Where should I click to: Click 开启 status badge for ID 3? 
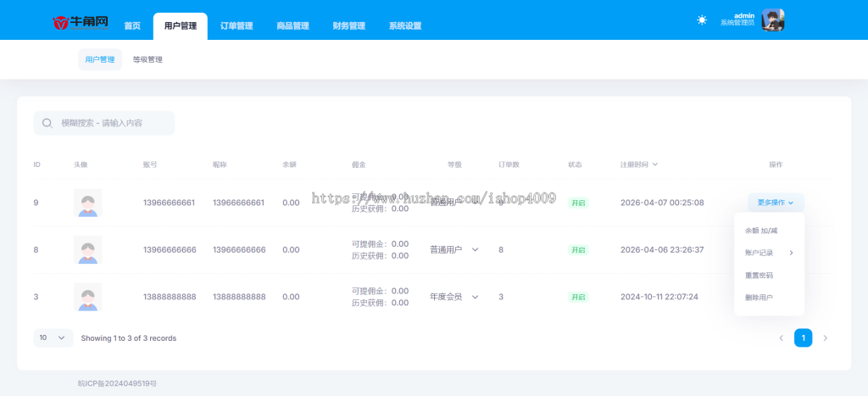(x=578, y=297)
